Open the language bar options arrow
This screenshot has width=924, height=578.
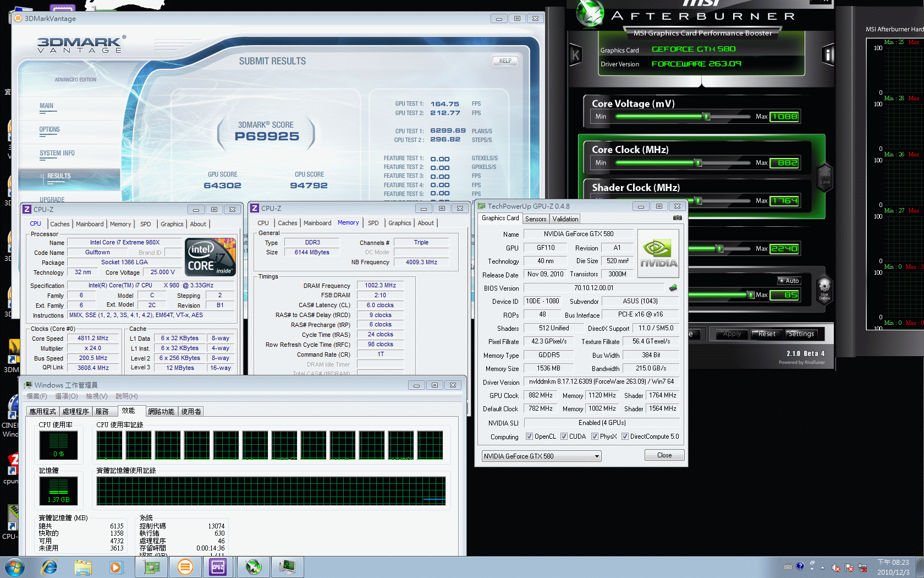tap(812, 569)
